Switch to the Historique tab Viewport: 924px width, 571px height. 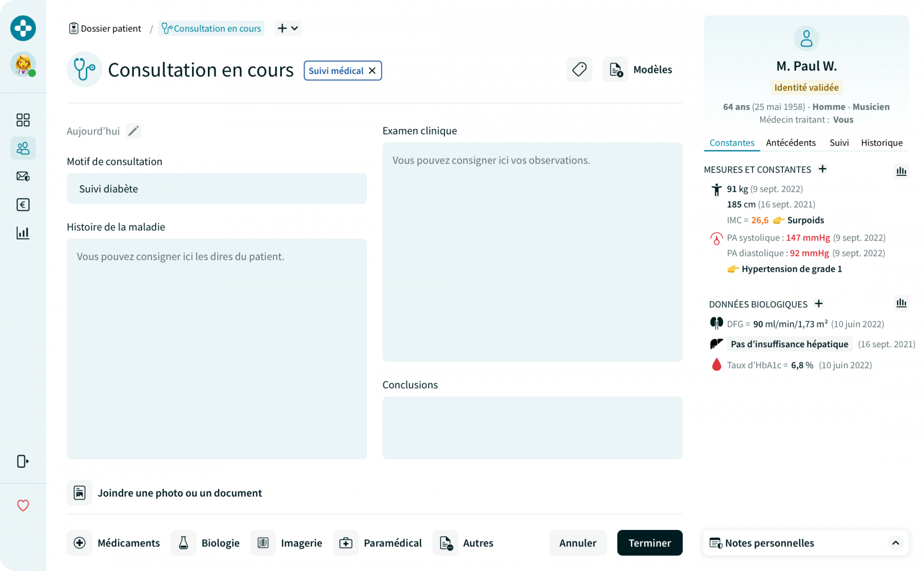[881, 143]
